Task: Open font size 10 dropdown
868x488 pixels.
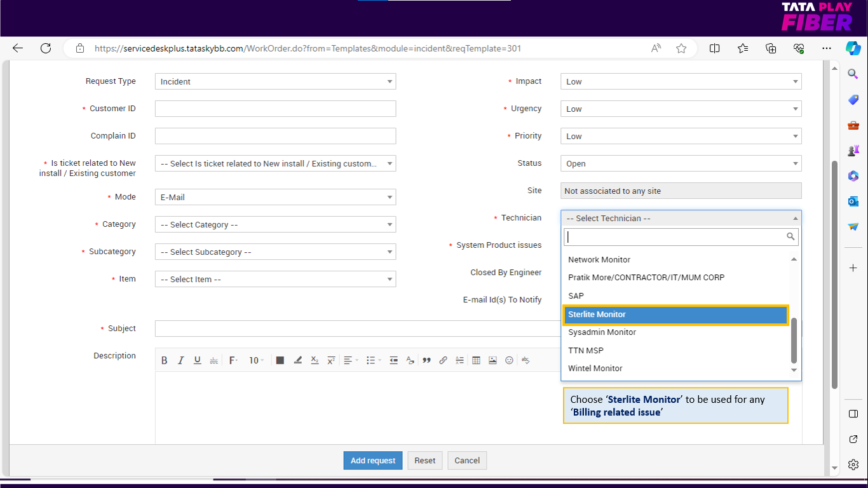Action: (x=257, y=360)
